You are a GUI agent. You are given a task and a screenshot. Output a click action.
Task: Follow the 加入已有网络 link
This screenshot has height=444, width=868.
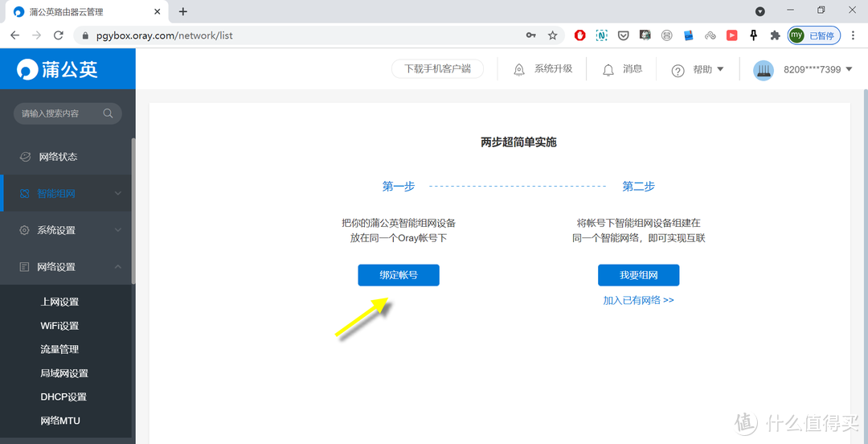(638, 301)
